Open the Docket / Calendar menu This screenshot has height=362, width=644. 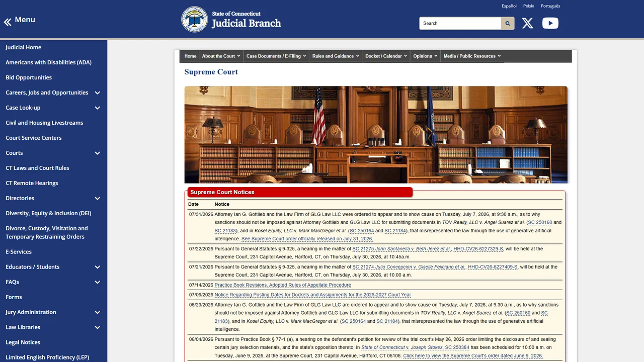click(x=386, y=56)
